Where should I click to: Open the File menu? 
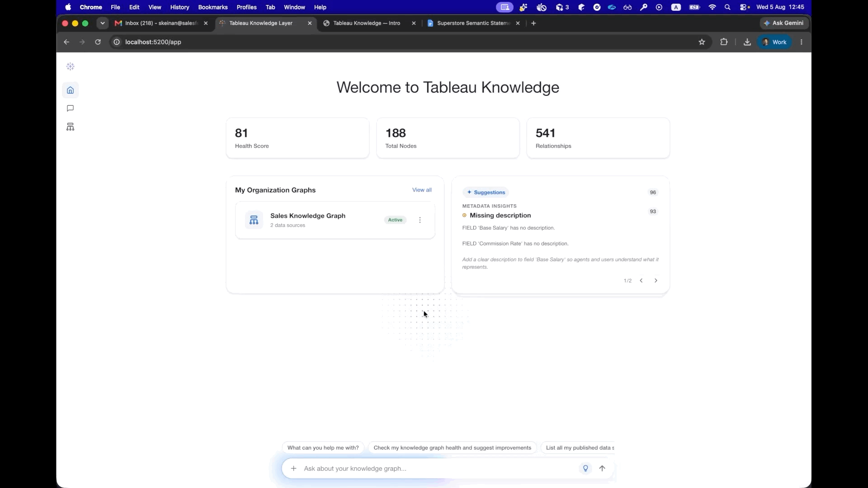point(115,7)
